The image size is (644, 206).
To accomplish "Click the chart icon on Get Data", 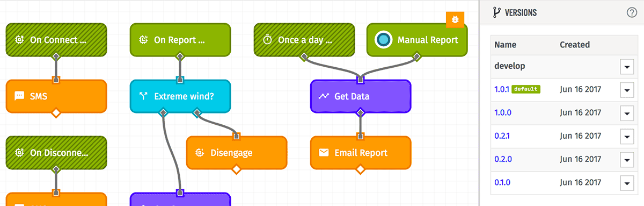I will pyautogui.click(x=324, y=96).
